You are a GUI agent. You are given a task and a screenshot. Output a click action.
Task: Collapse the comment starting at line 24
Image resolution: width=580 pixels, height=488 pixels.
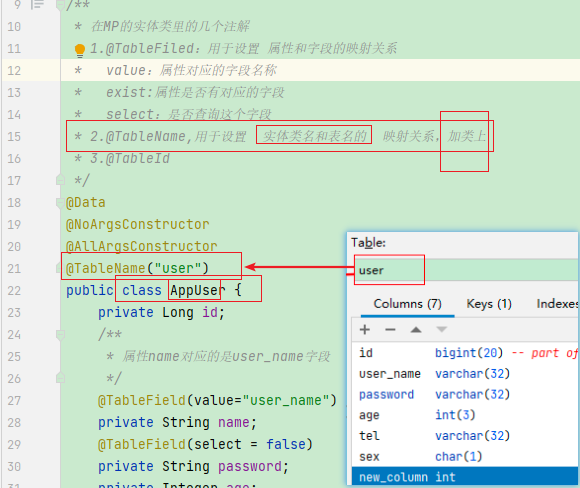coord(60,335)
